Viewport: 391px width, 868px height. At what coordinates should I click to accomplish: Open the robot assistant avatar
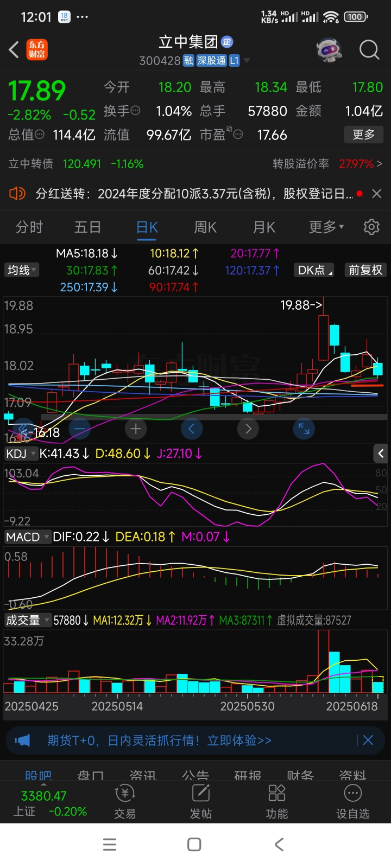tap(329, 50)
